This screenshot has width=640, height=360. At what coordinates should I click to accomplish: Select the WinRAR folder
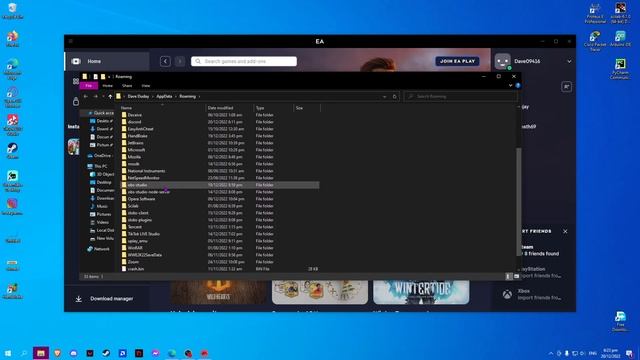pyautogui.click(x=135, y=248)
